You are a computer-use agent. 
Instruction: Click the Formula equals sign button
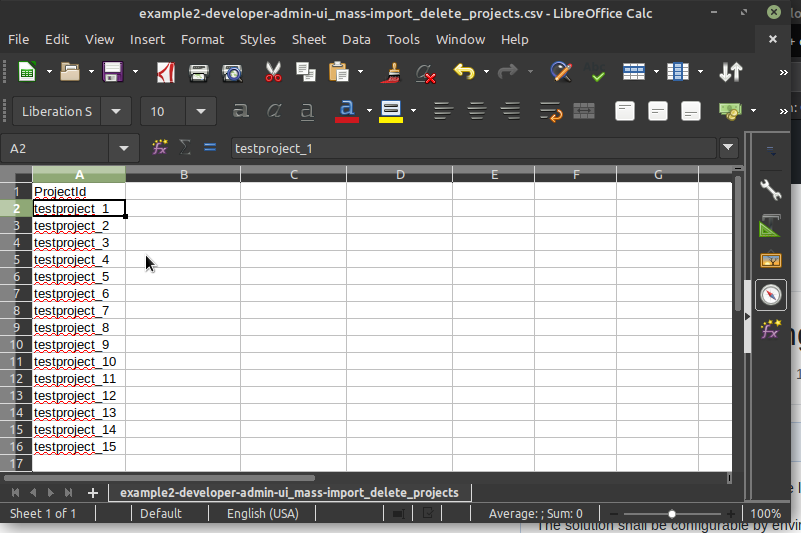point(210,148)
